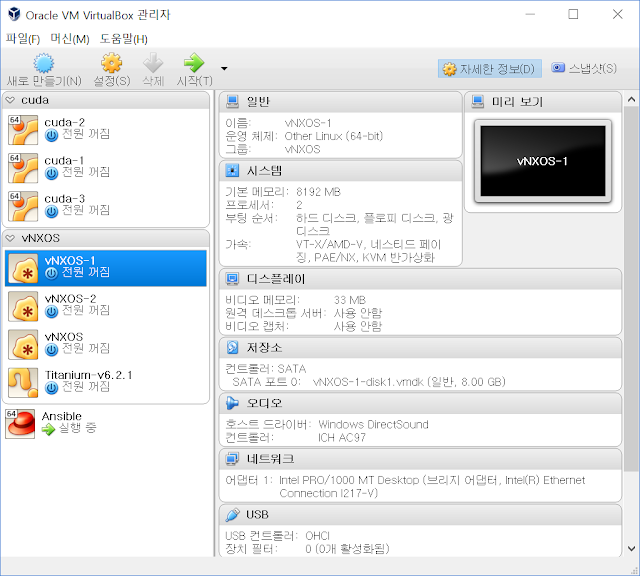
Task: Click the ICH AC97 controller value
Action: pyautogui.click(x=342, y=438)
